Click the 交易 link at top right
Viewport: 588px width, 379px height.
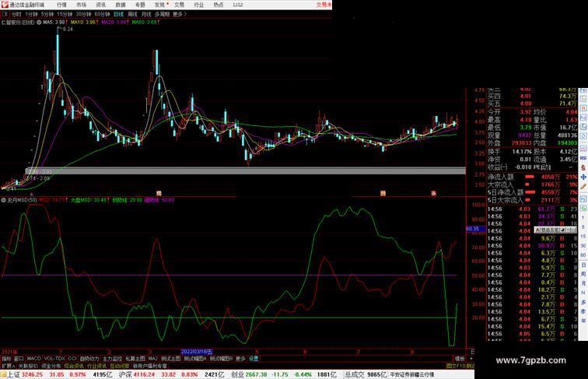tap(324, 5)
